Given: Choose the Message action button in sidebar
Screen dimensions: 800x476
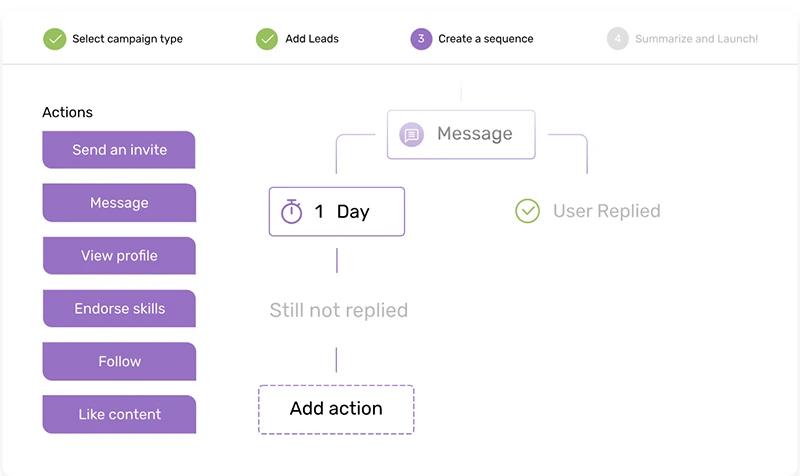Looking at the screenshot, I should click(x=119, y=203).
